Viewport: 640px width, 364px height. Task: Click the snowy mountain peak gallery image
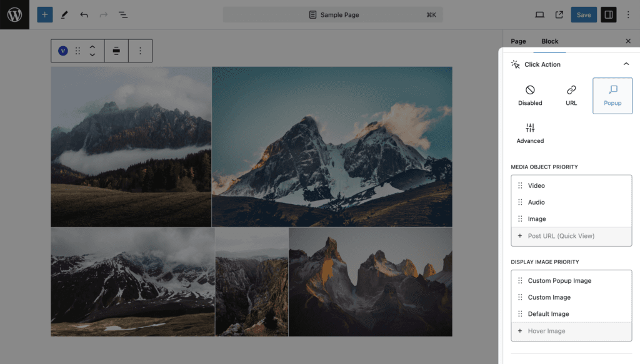pyautogui.click(x=332, y=147)
